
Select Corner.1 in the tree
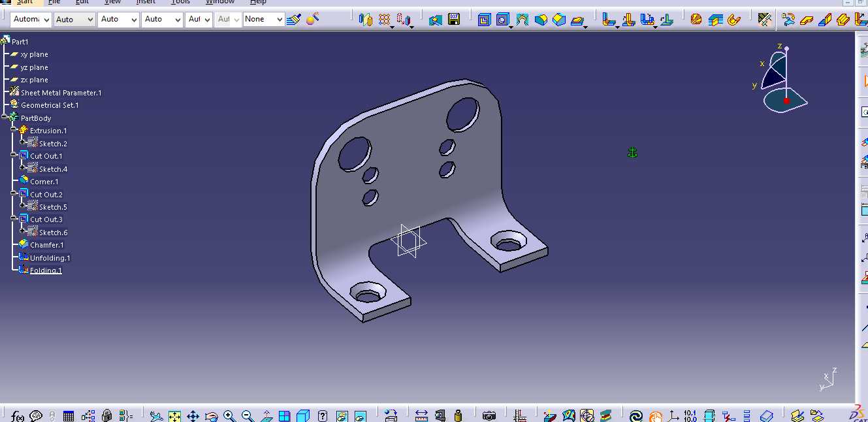(x=44, y=182)
